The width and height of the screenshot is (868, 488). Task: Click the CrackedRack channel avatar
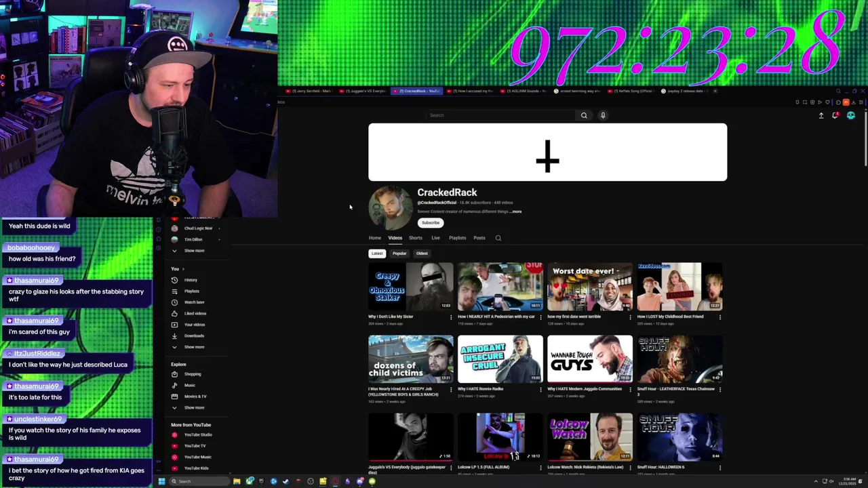coord(390,207)
